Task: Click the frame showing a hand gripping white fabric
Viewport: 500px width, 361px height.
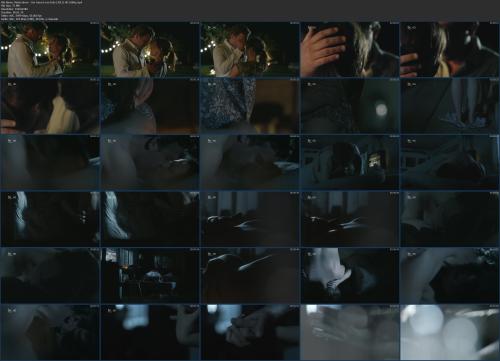Action: (x=350, y=275)
